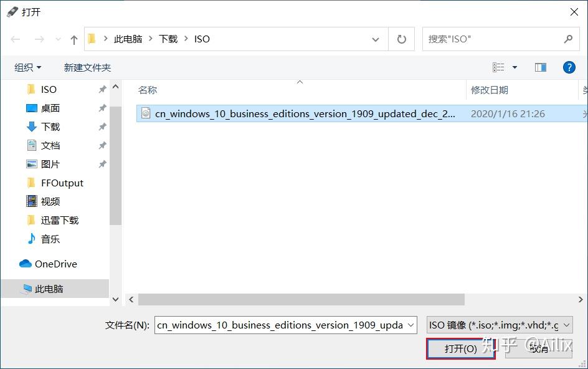Image resolution: width=588 pixels, height=369 pixels.
Task: Click 取消 to cancel the dialog
Action: tap(539, 348)
